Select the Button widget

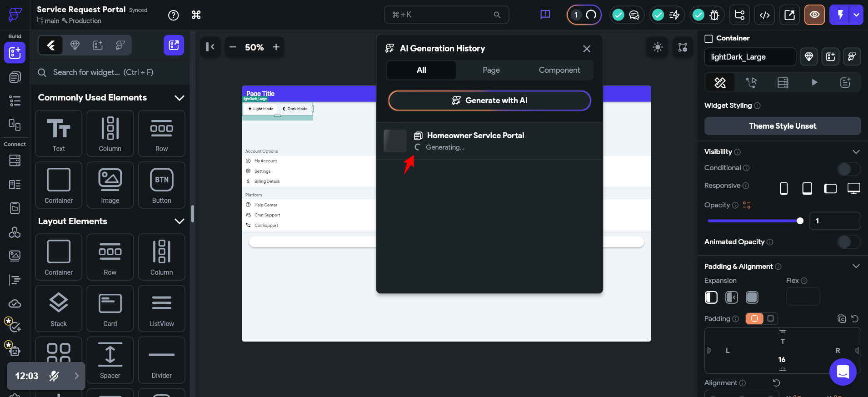pos(161,185)
